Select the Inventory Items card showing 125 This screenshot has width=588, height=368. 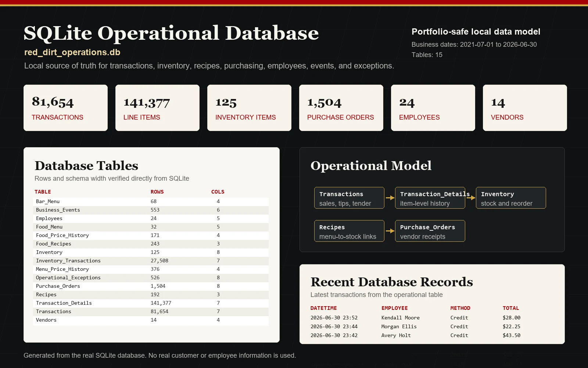[x=249, y=108]
